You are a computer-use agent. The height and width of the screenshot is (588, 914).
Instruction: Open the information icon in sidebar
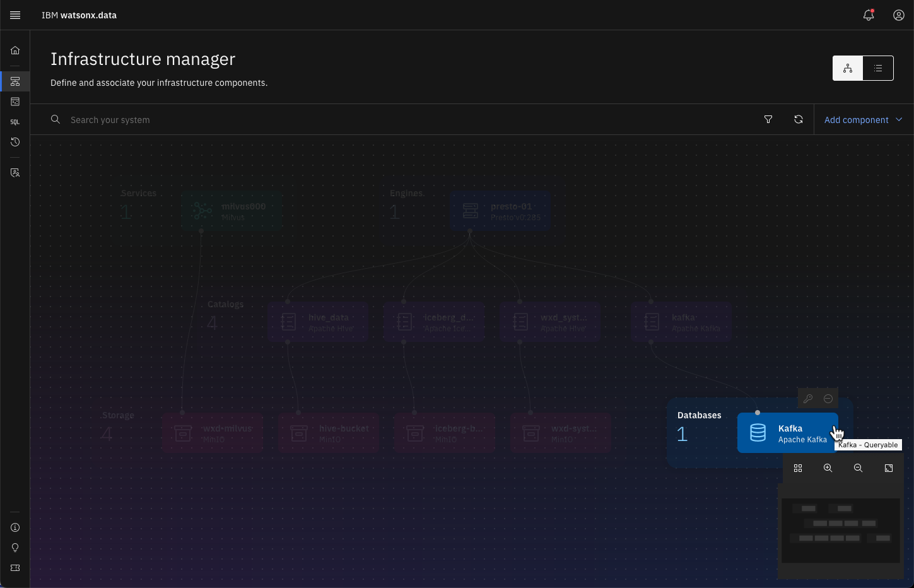point(15,527)
